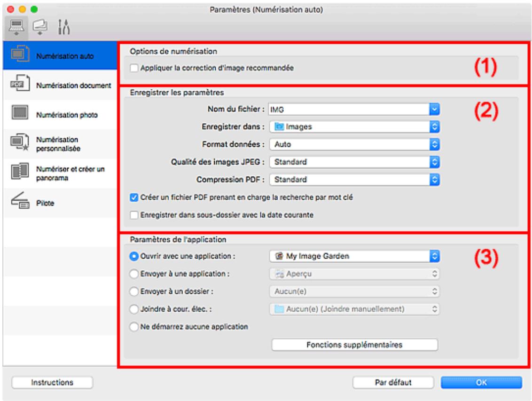Image resolution: width=532 pixels, height=401 pixels.
Task: Minimize the window with the yellow button
Action: [23, 9]
